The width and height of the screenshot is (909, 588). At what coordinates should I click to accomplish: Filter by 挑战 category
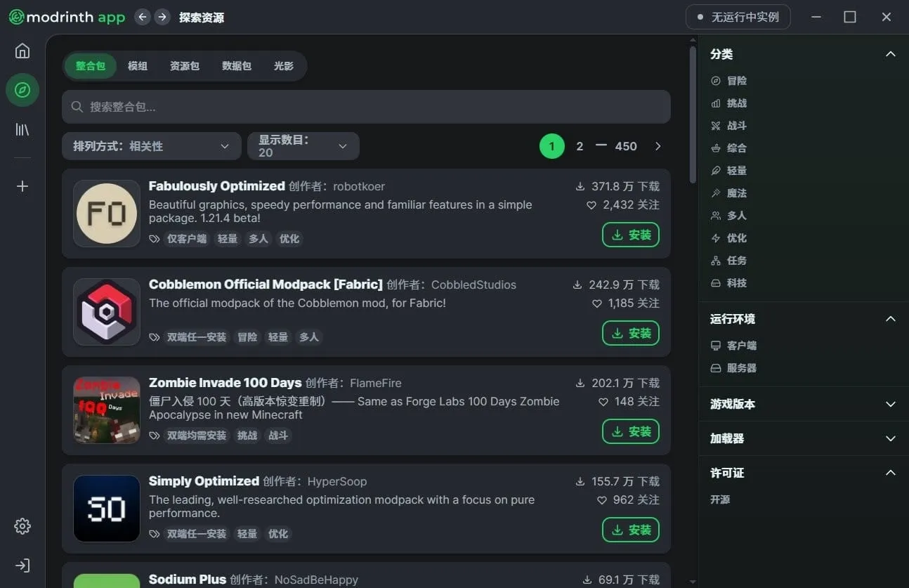[728, 103]
